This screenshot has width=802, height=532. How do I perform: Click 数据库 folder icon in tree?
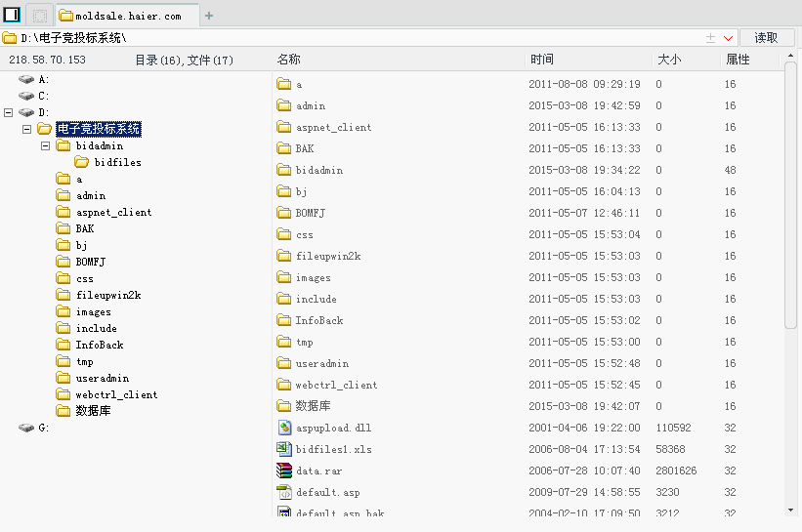point(63,411)
